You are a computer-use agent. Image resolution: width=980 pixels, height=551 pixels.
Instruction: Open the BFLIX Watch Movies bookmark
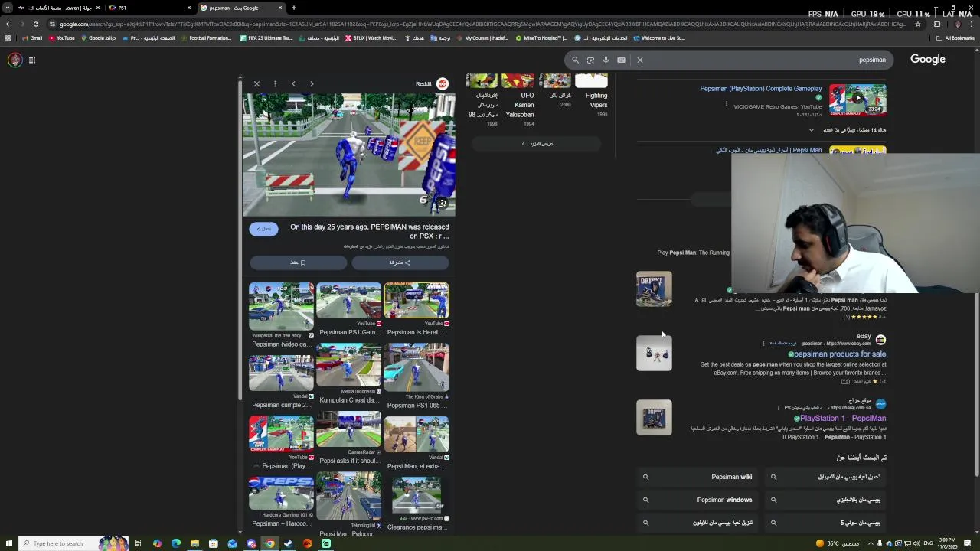click(x=371, y=38)
